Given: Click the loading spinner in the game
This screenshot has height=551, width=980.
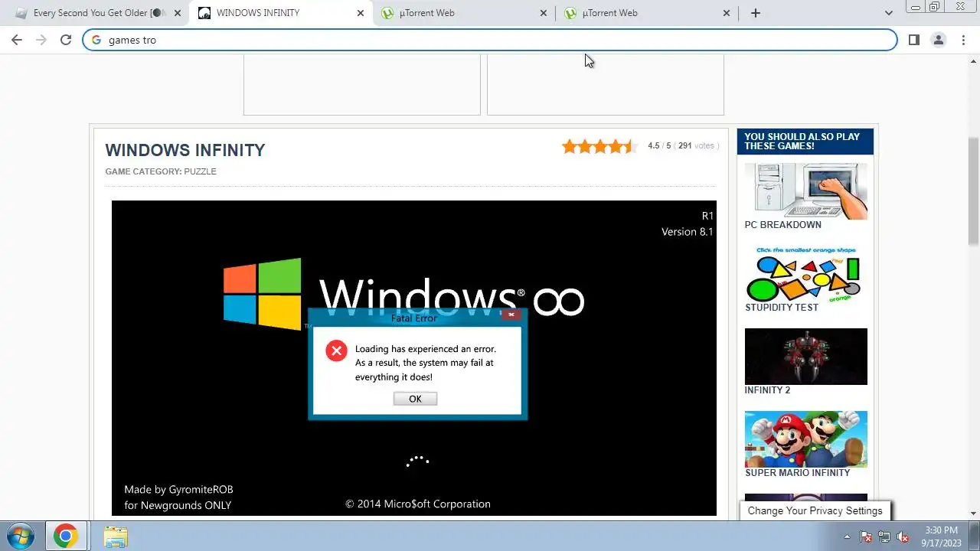Looking at the screenshot, I should click(x=417, y=461).
